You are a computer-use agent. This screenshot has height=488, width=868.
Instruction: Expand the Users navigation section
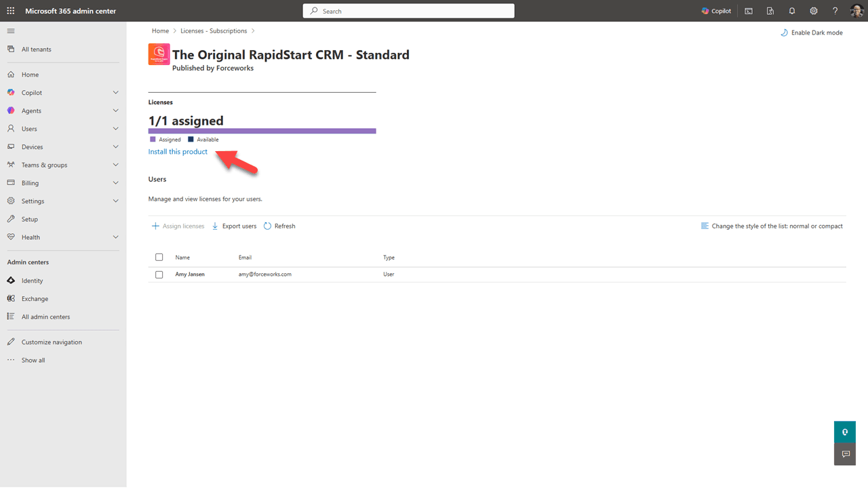pyautogui.click(x=115, y=129)
